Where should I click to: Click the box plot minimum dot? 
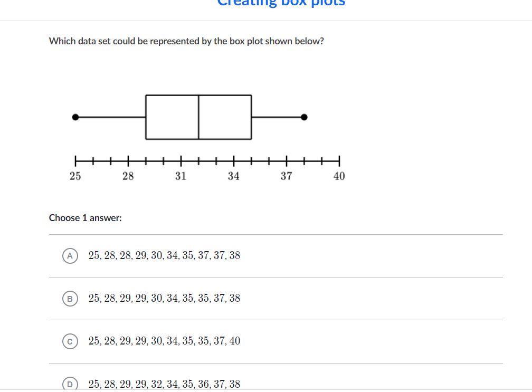coord(75,117)
